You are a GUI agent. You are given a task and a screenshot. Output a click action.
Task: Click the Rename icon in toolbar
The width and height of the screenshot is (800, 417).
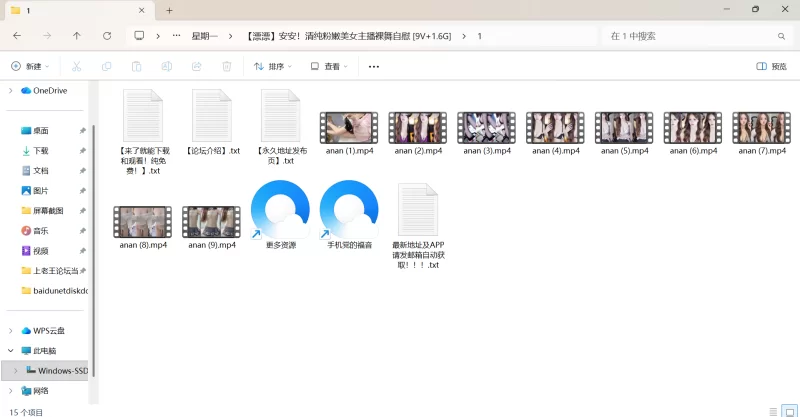coord(166,66)
